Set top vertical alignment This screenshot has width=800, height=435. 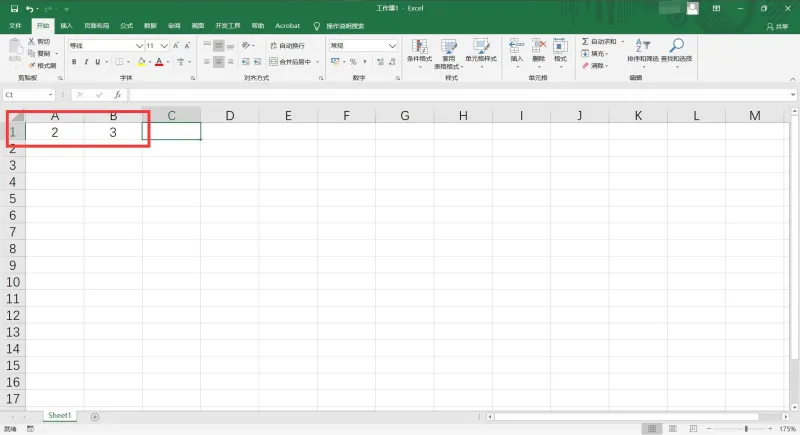207,45
